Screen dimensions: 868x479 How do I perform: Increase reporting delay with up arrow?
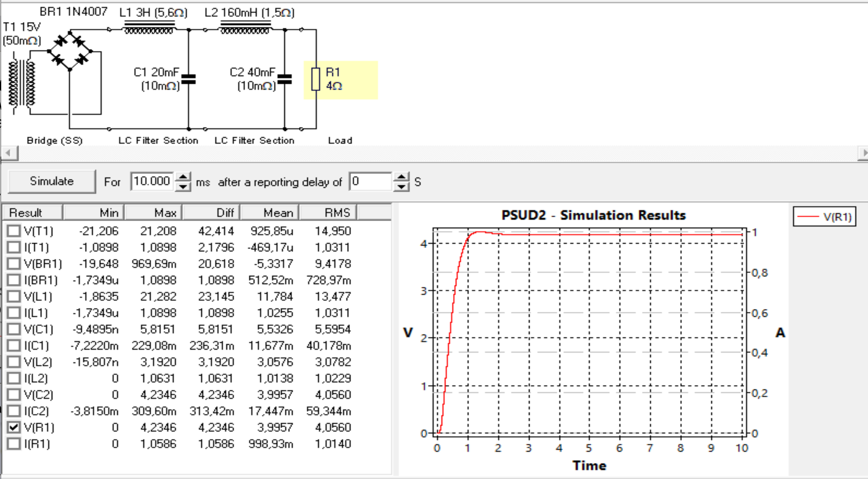(x=401, y=177)
